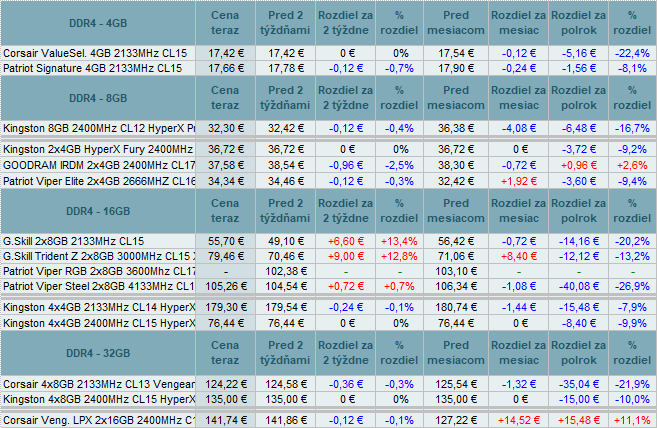Click the red +11,1% value

click(x=632, y=420)
